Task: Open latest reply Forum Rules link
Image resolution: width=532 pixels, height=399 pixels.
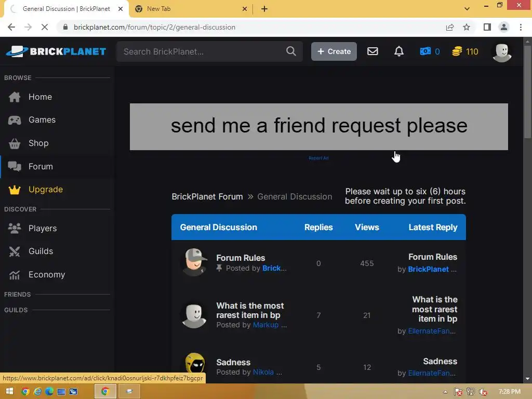Action: point(433,257)
